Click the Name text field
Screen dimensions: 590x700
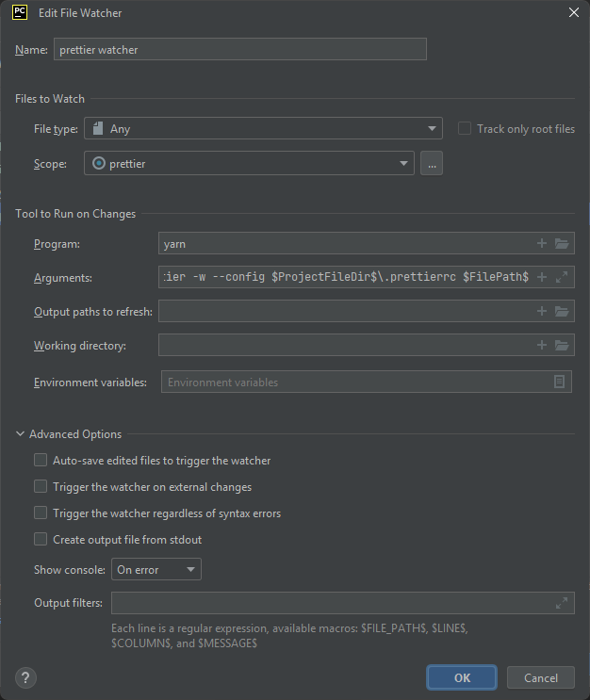[239, 50]
